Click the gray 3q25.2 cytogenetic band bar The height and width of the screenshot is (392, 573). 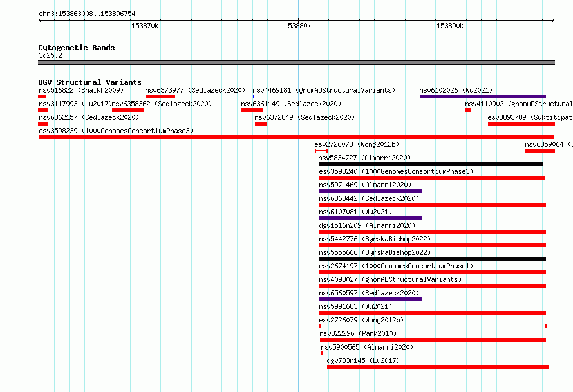point(296,62)
